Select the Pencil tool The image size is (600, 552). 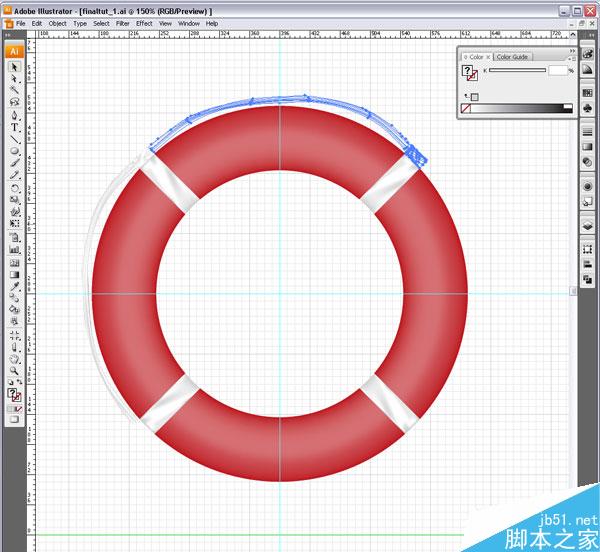click(x=14, y=175)
